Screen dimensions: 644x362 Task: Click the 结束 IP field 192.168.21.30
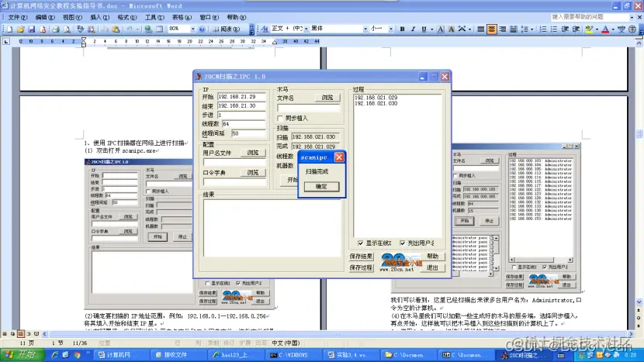click(x=241, y=106)
